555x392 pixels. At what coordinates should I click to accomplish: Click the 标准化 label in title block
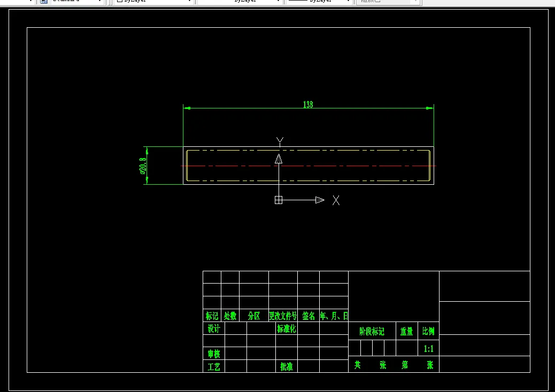click(287, 329)
